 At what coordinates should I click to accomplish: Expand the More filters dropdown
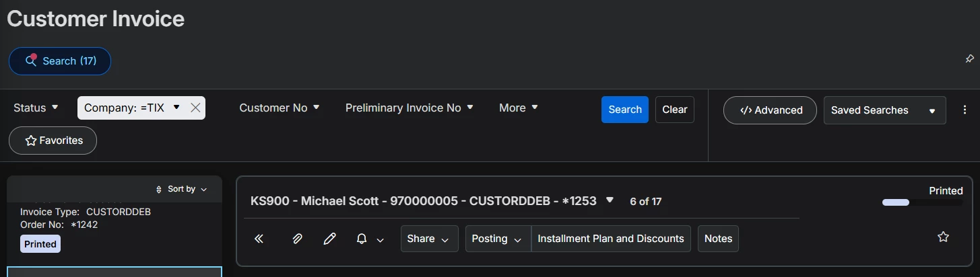pos(519,108)
